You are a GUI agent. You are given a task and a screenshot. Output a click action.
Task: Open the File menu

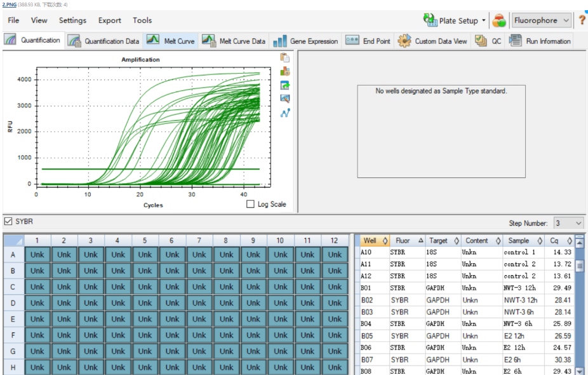13,20
